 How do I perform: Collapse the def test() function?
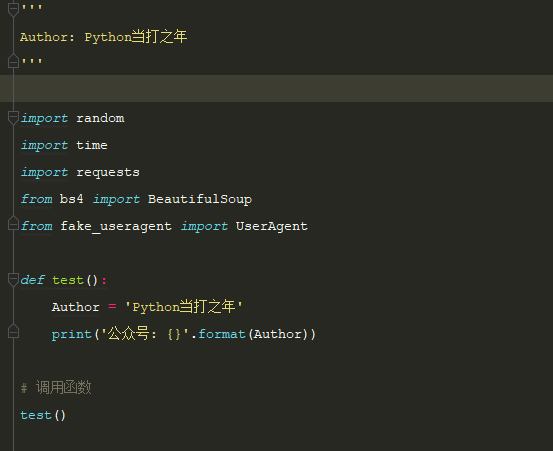[x=13, y=280]
